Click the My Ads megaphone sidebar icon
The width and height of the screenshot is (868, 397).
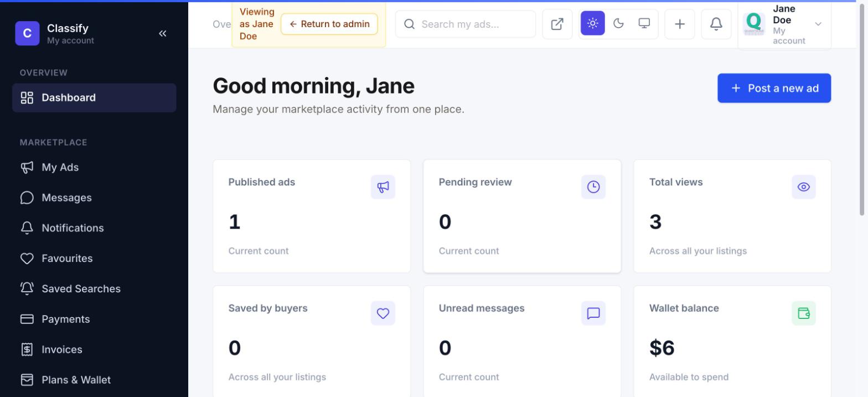pyautogui.click(x=27, y=167)
